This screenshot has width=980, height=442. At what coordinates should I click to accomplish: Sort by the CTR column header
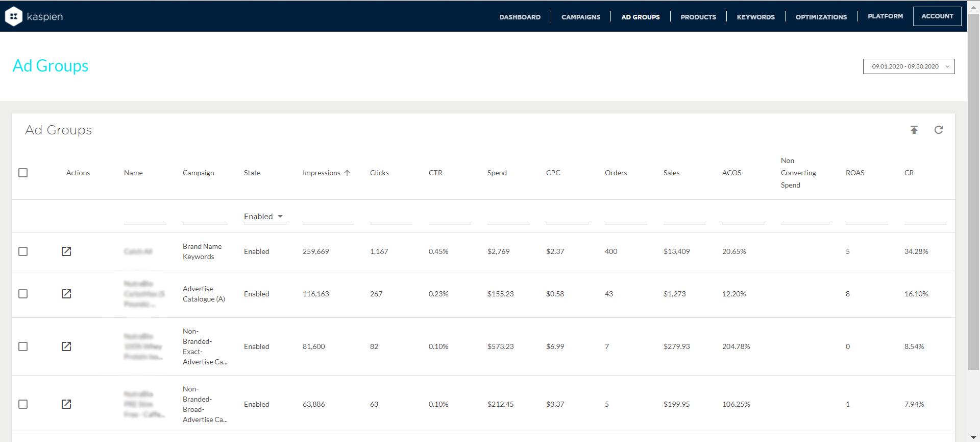435,173
